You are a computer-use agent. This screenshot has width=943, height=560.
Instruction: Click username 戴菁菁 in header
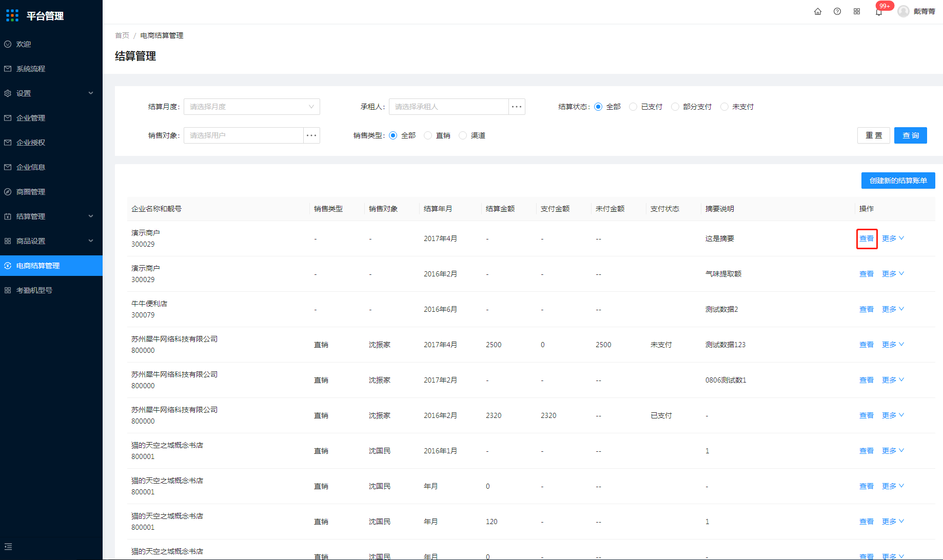pos(924,11)
